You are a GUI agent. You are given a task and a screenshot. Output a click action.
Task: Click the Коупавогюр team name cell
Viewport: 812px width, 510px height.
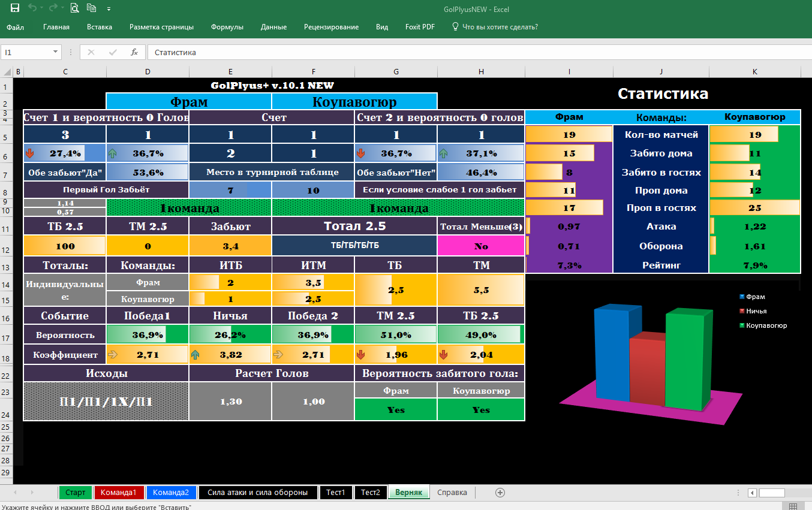[354, 101]
